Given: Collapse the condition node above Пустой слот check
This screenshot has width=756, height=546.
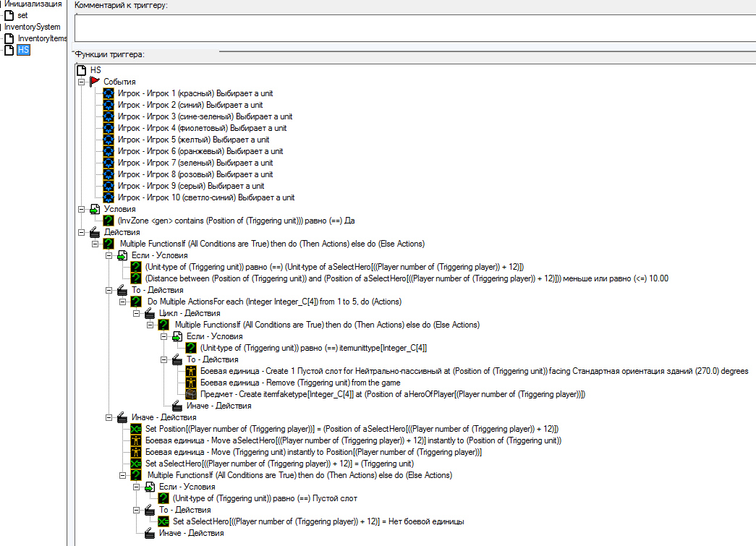Looking at the screenshot, I should click(x=137, y=487).
